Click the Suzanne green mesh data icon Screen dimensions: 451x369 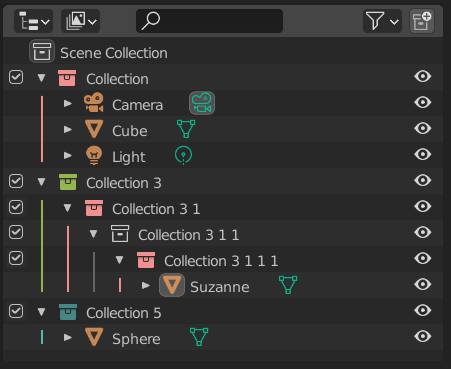[x=288, y=285]
